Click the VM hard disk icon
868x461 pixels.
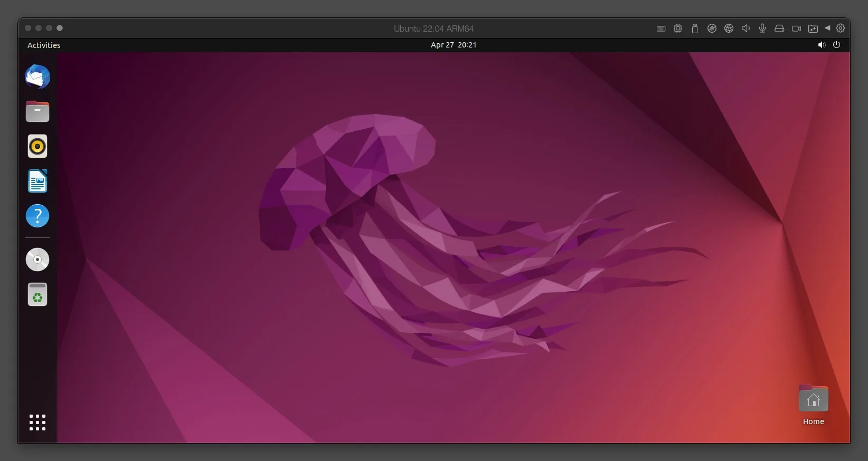click(x=779, y=28)
